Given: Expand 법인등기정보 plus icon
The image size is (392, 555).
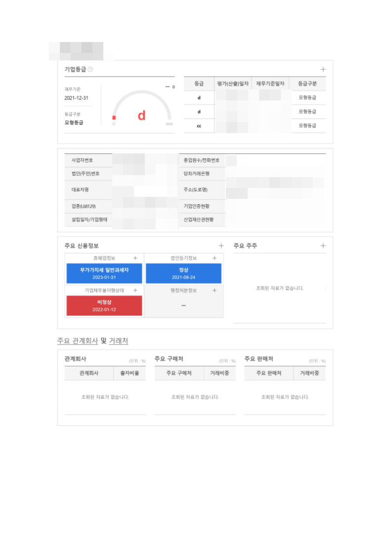Looking at the screenshot, I should (x=215, y=258).
